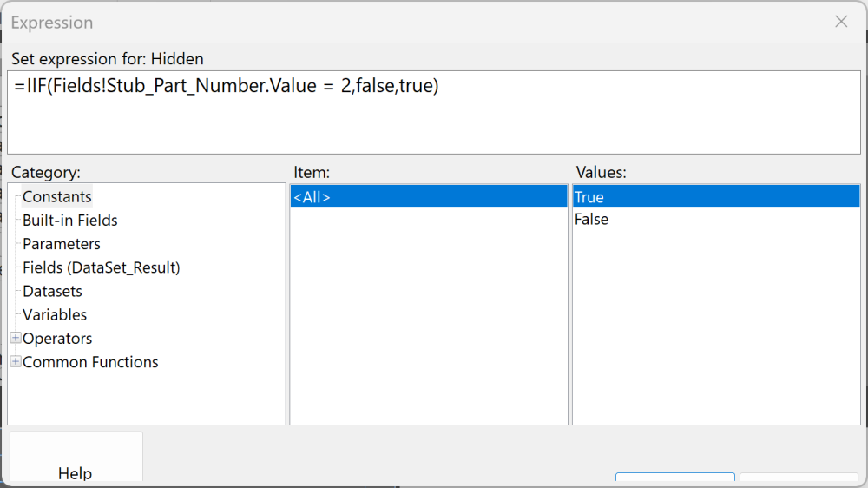
Task: Expand the Operators node plus icon
Action: tap(16, 338)
